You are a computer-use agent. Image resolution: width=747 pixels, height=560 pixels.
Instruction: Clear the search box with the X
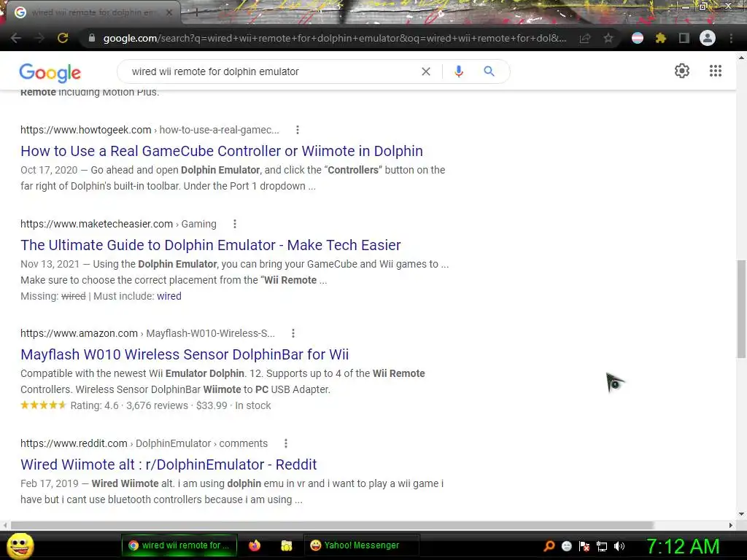click(426, 71)
